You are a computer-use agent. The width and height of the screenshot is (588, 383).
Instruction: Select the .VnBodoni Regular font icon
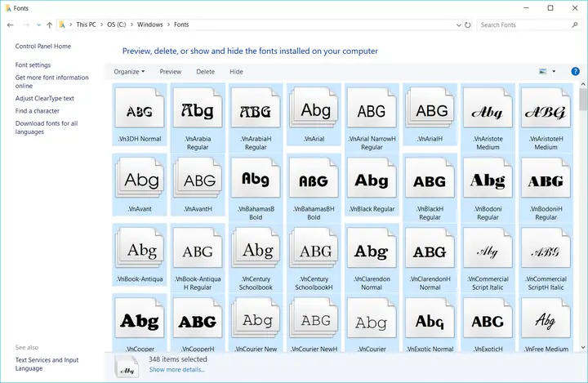pos(488,178)
